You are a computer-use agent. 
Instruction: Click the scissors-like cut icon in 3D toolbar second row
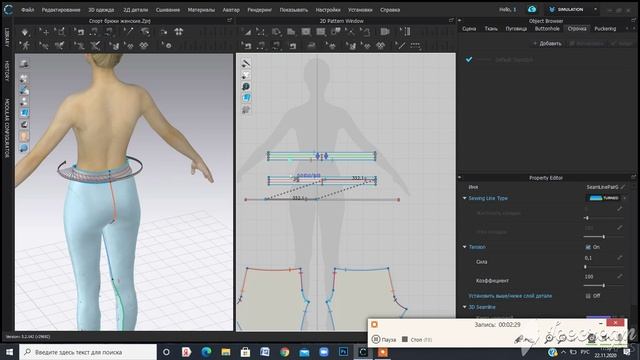[x=95, y=45]
